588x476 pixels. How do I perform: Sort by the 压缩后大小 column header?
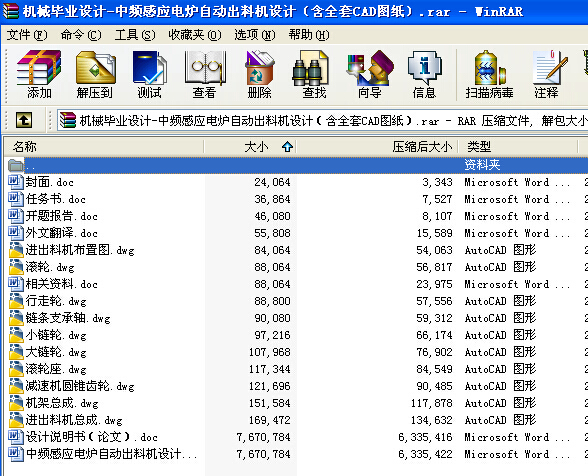tap(377, 147)
